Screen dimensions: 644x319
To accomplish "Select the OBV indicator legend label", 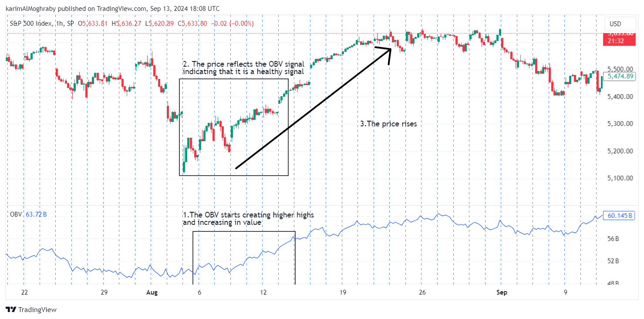I will pos(16,214).
